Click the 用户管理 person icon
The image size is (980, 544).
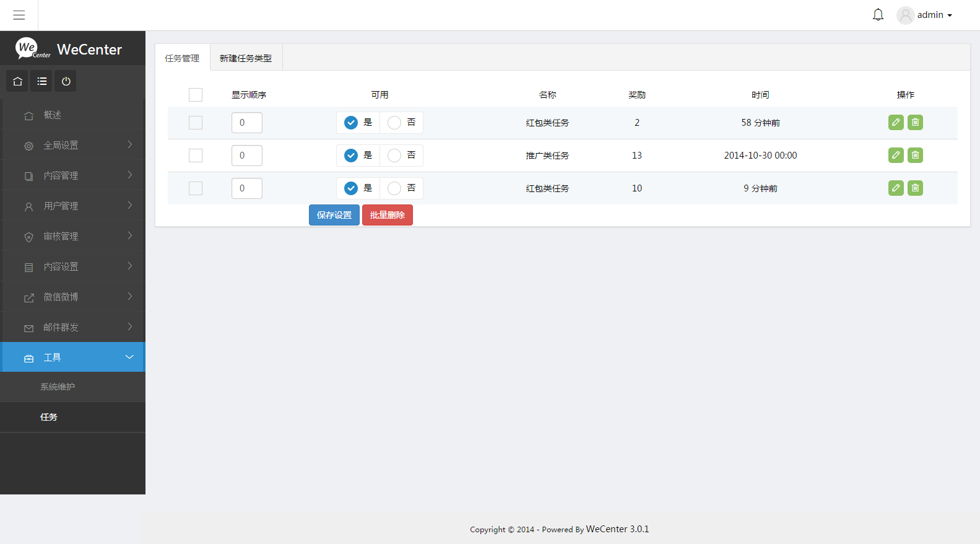(x=28, y=207)
